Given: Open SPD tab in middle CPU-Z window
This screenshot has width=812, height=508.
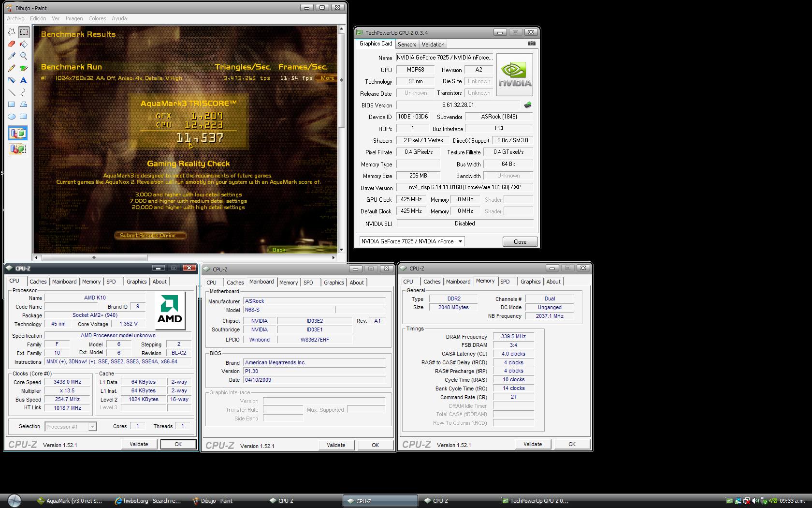Looking at the screenshot, I should pos(308,283).
